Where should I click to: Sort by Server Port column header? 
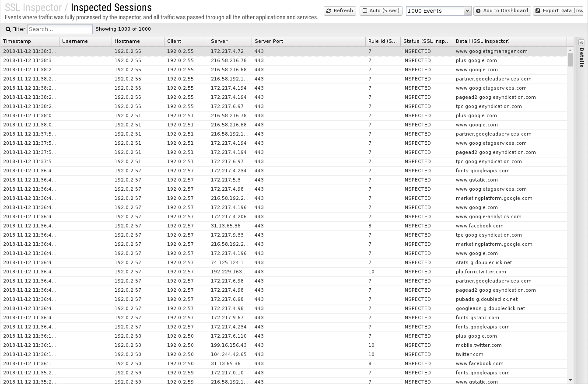tap(309, 41)
